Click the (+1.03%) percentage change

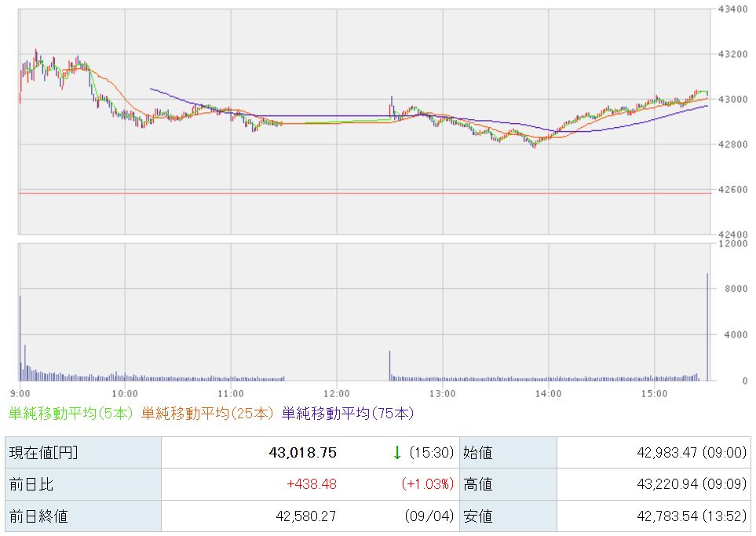[x=428, y=484]
